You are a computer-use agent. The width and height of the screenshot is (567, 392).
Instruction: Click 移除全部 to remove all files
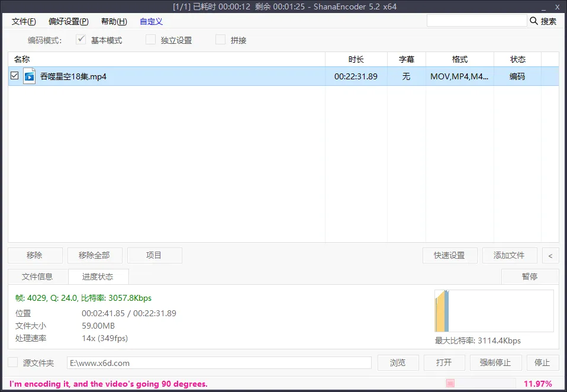94,255
